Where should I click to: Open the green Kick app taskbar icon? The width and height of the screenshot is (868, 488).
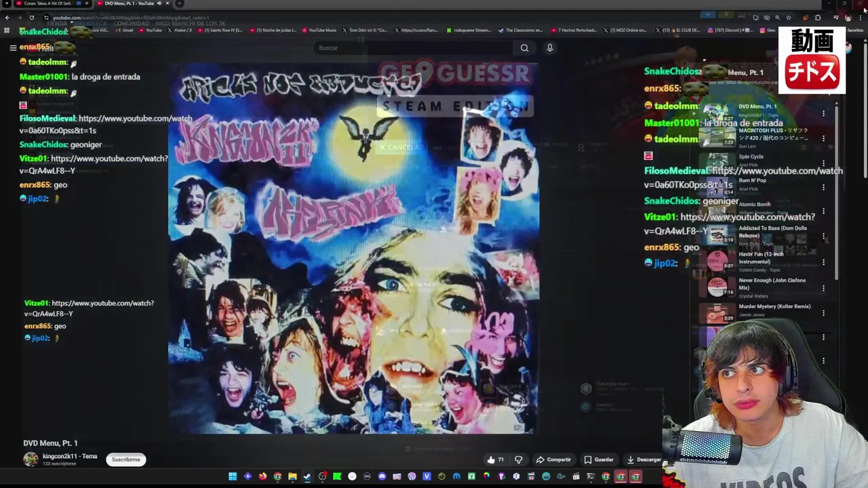[x=337, y=476]
